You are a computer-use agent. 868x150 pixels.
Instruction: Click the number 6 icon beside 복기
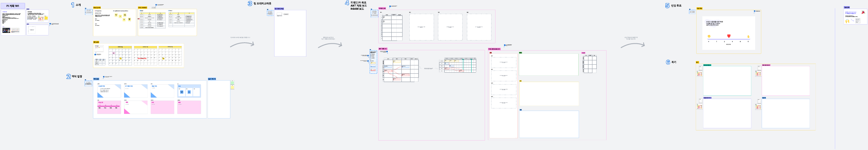point(668,62)
